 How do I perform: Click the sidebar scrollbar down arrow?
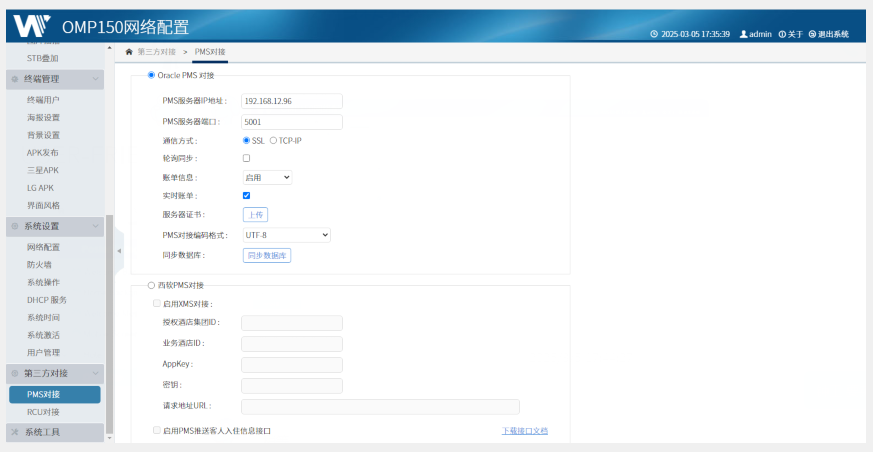tap(110, 439)
